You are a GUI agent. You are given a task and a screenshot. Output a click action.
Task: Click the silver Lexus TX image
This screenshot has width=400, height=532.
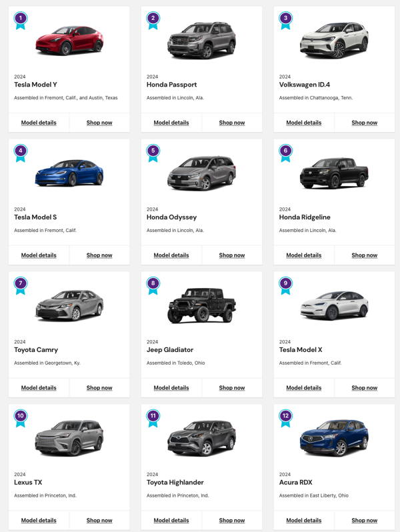pyautogui.click(x=69, y=438)
